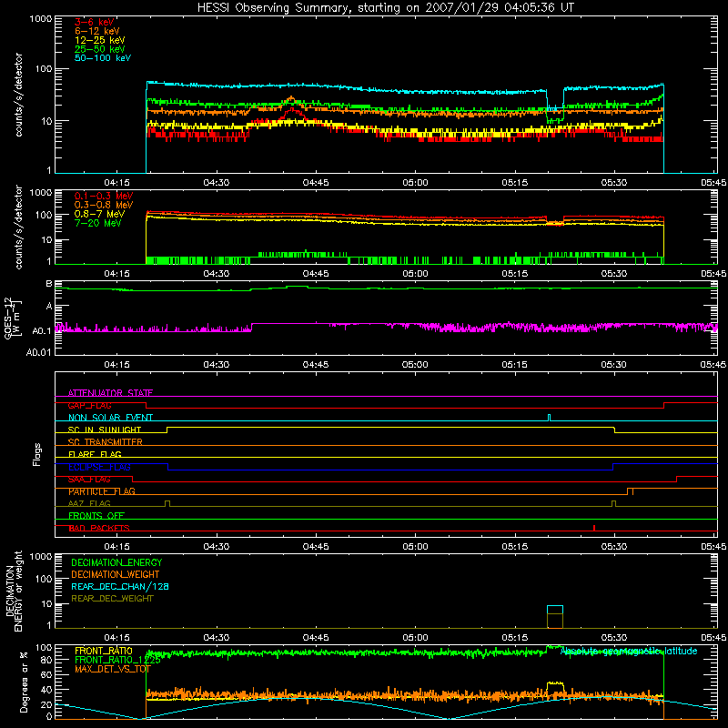This screenshot has height=728, width=728.
Task: Click the PARTICLE_FLAG pulse after 05:30
Action: pos(630,491)
